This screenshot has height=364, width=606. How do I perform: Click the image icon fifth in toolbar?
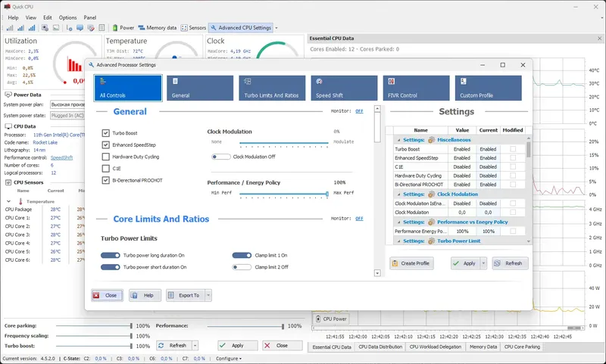56,28
